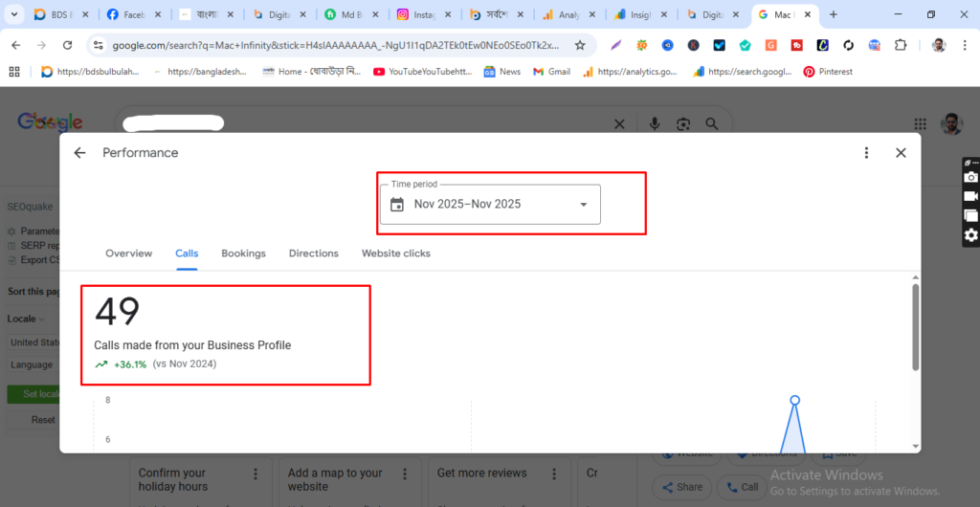Image resolution: width=980 pixels, height=507 pixels.
Task: Open the Pinterest bookmark
Action: 828,72
